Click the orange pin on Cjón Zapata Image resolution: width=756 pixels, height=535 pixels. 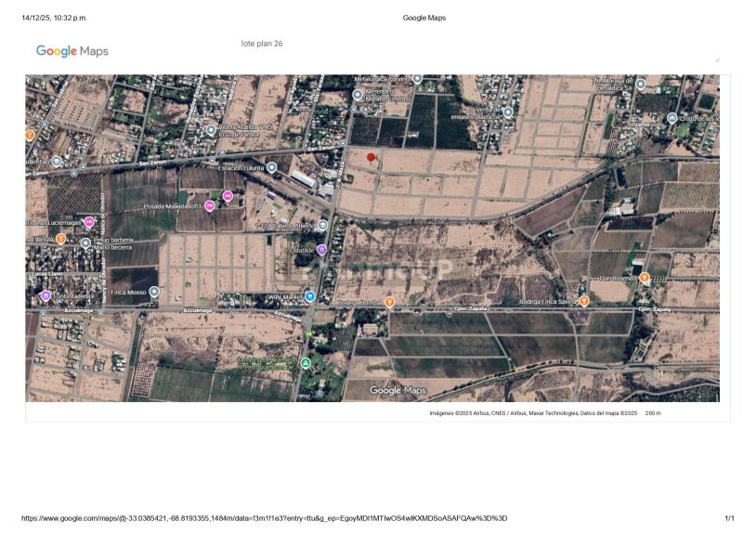point(389,302)
